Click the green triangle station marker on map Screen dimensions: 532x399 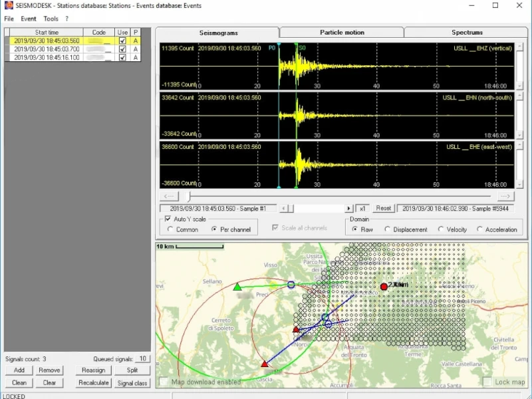pyautogui.click(x=237, y=287)
